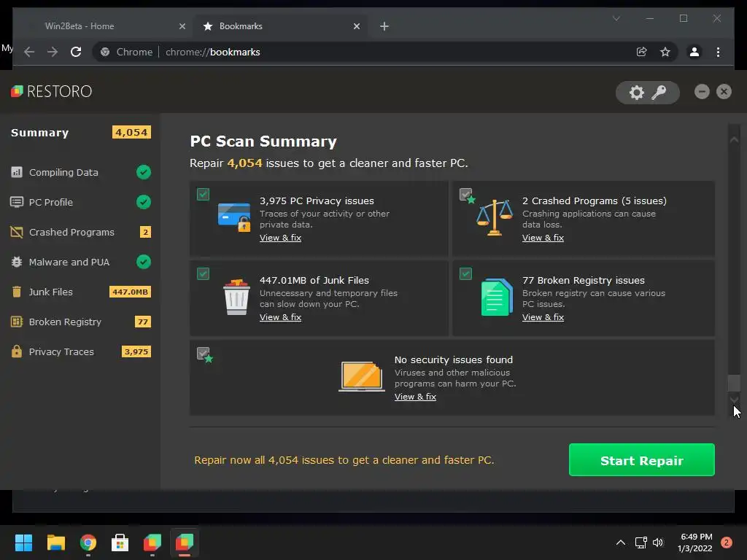
Task: Click the Broken Registry sidebar icon
Action: (17, 322)
